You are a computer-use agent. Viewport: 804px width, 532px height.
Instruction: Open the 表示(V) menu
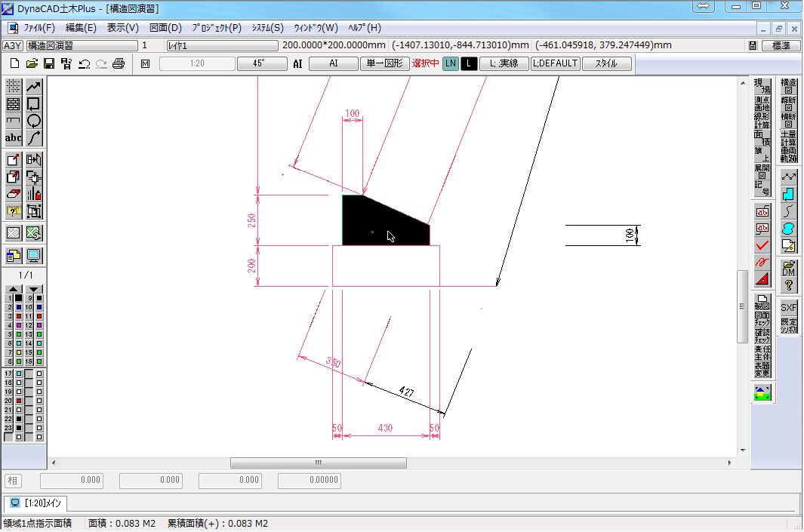tap(122, 28)
